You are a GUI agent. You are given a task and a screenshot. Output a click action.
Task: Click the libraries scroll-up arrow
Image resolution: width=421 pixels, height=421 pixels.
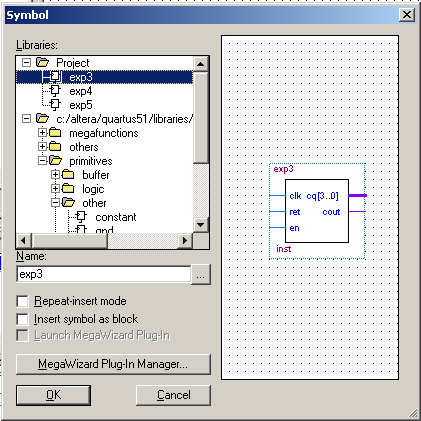point(201,64)
